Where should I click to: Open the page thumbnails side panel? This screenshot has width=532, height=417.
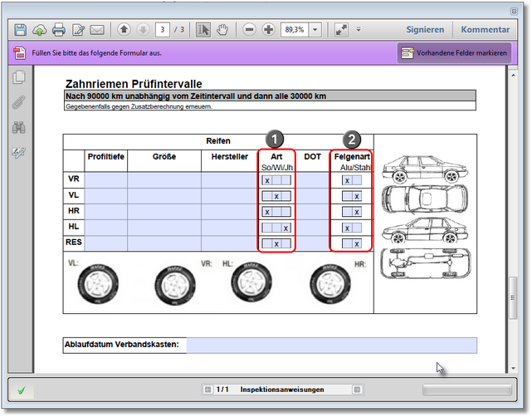click(x=19, y=77)
